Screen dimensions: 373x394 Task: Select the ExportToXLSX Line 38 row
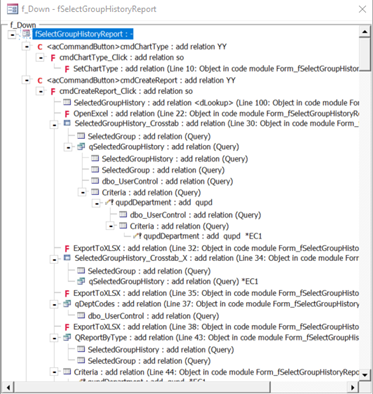click(216, 327)
